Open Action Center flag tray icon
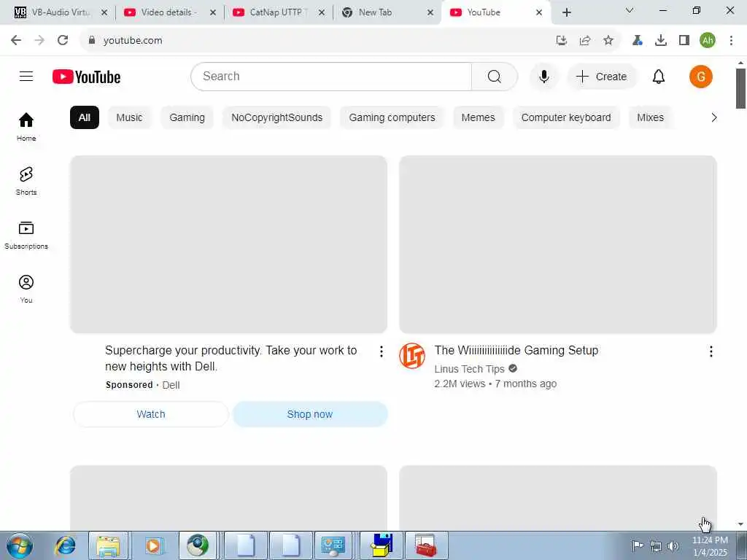 point(638,545)
